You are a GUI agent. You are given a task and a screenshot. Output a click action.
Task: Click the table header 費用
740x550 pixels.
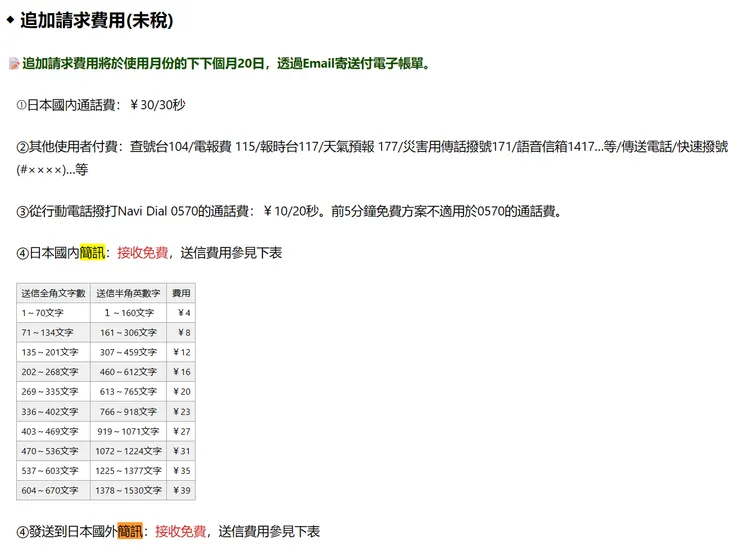pyautogui.click(x=181, y=293)
